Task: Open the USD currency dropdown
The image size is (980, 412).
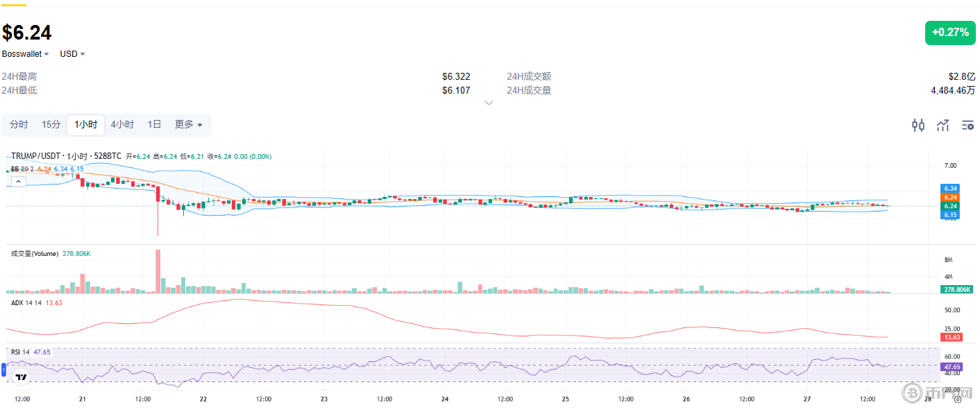Action: coord(72,54)
